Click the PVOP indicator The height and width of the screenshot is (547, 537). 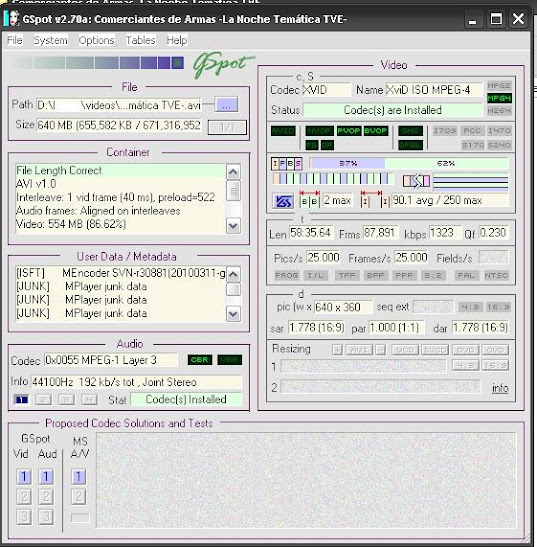[x=349, y=131]
